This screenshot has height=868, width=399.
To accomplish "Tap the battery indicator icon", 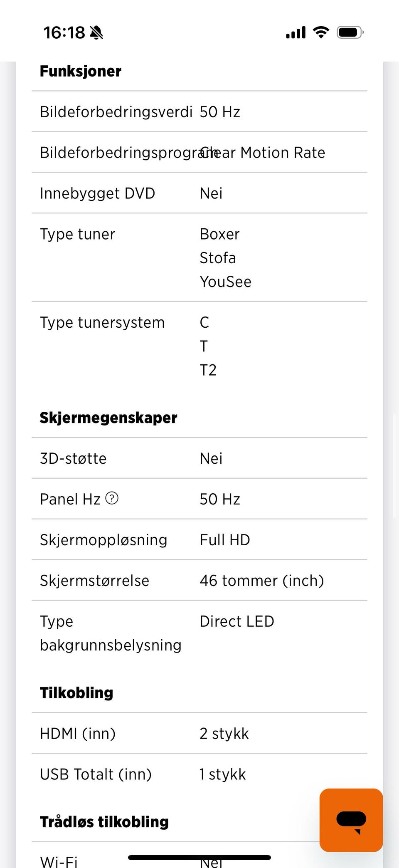I will (350, 32).
